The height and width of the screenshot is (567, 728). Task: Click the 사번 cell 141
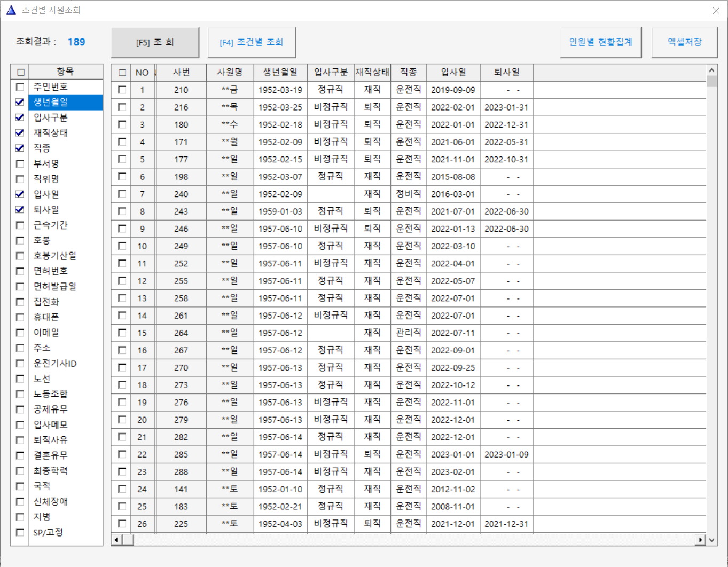point(181,489)
